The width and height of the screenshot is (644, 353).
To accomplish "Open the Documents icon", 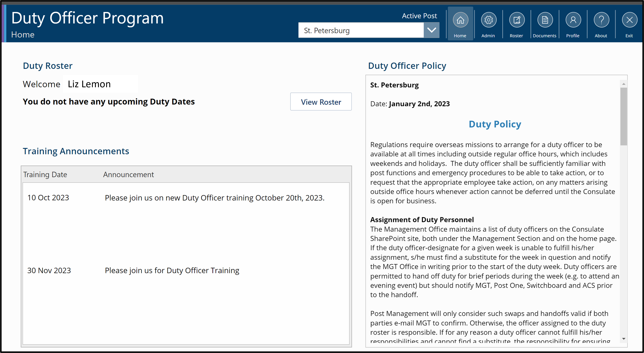I will 545,20.
